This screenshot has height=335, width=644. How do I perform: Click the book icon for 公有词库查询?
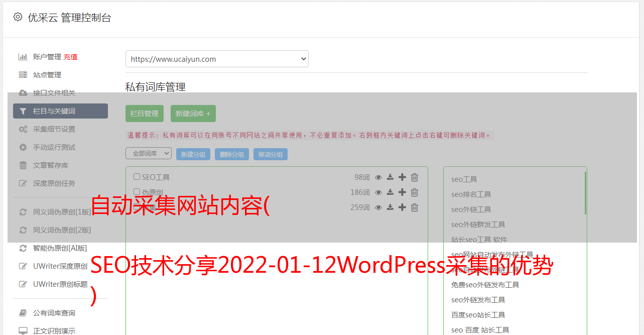tap(23, 313)
